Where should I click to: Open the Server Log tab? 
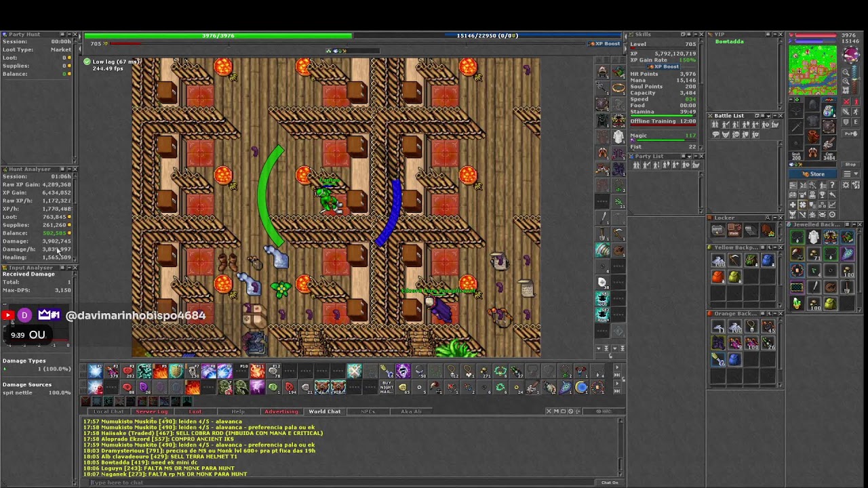pos(152,411)
